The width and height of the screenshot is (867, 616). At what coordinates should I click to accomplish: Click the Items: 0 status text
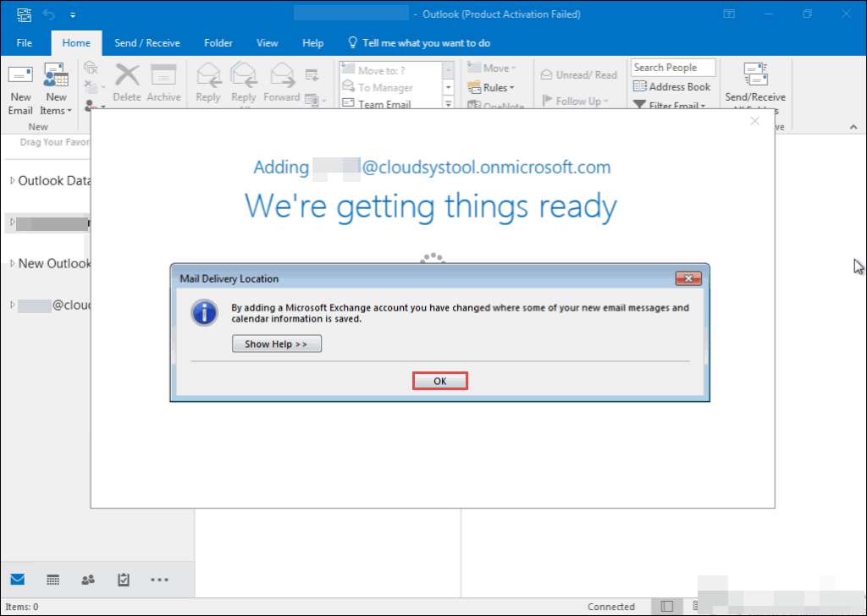click(x=22, y=607)
